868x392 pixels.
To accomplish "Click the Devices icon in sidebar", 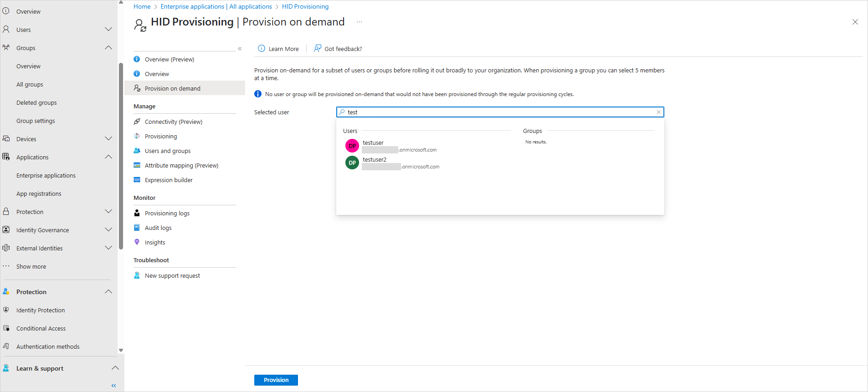I will coord(6,138).
